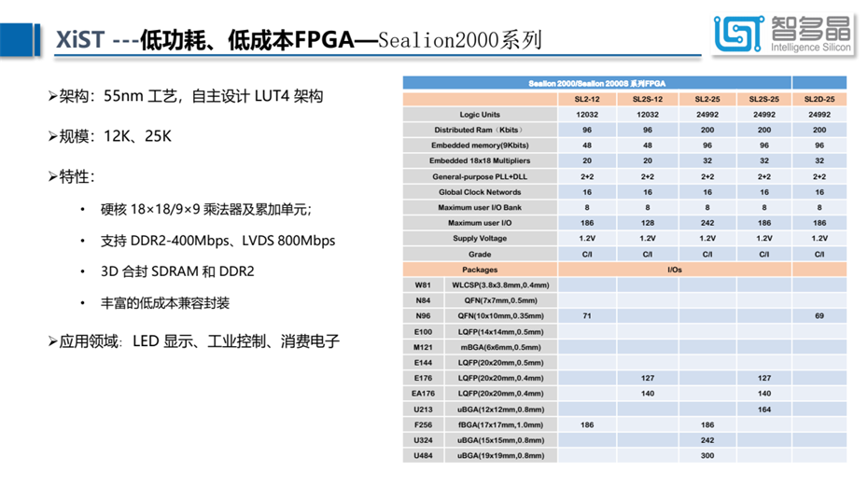Click the orange Packages header cell

479,269
